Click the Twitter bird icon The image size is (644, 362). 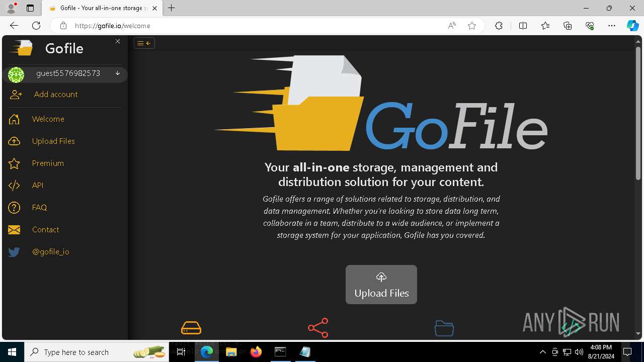pyautogui.click(x=14, y=252)
